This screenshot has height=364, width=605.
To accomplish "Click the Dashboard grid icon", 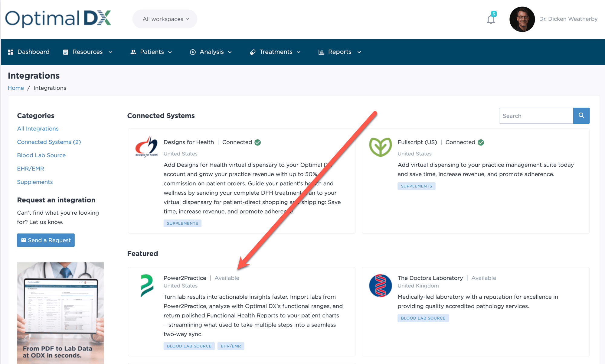I will (11, 52).
